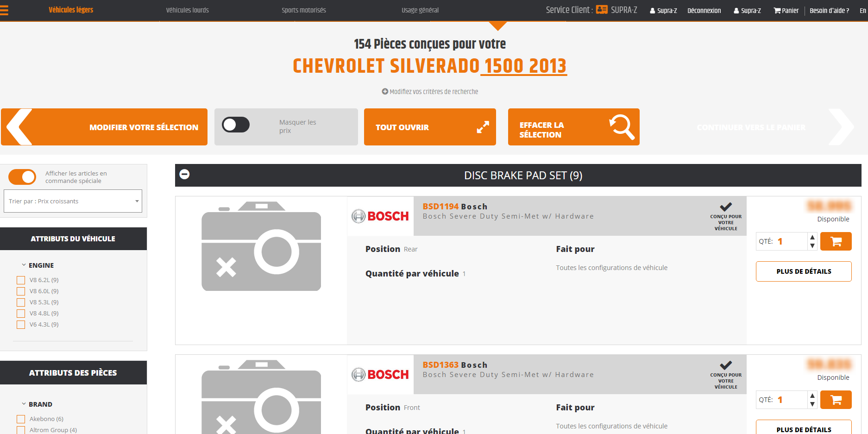The width and height of the screenshot is (868, 434).
Task: Check the V8 6.2L engine filter
Action: (x=21, y=280)
